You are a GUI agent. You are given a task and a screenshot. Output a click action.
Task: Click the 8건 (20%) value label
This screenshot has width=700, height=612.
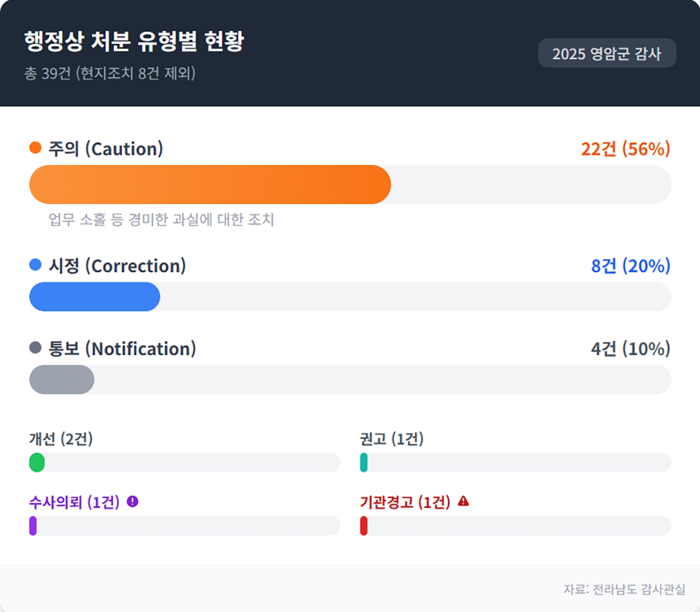pyautogui.click(x=631, y=266)
